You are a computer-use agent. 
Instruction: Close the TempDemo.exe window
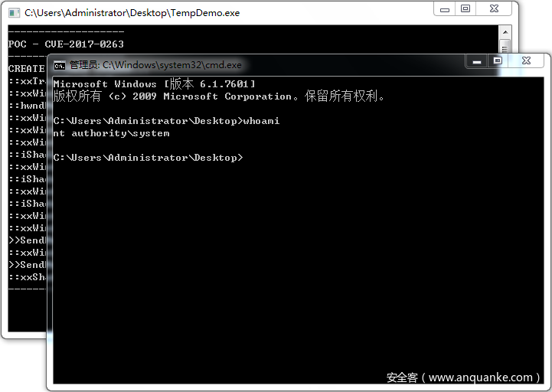click(494, 9)
